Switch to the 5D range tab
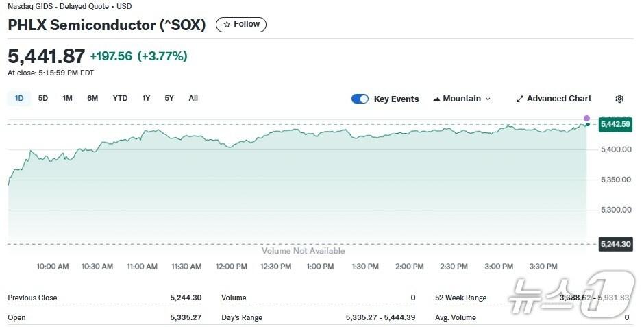Screen dimensions: 644x327 [43, 98]
